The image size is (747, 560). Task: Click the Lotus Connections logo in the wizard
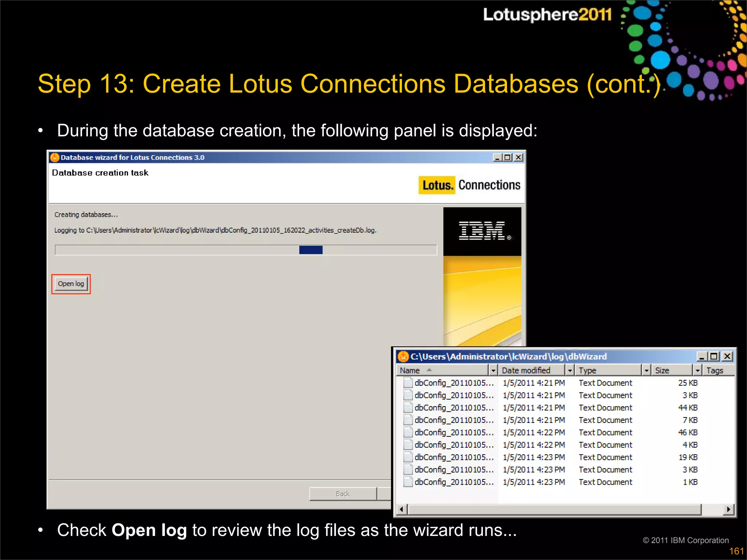click(469, 185)
